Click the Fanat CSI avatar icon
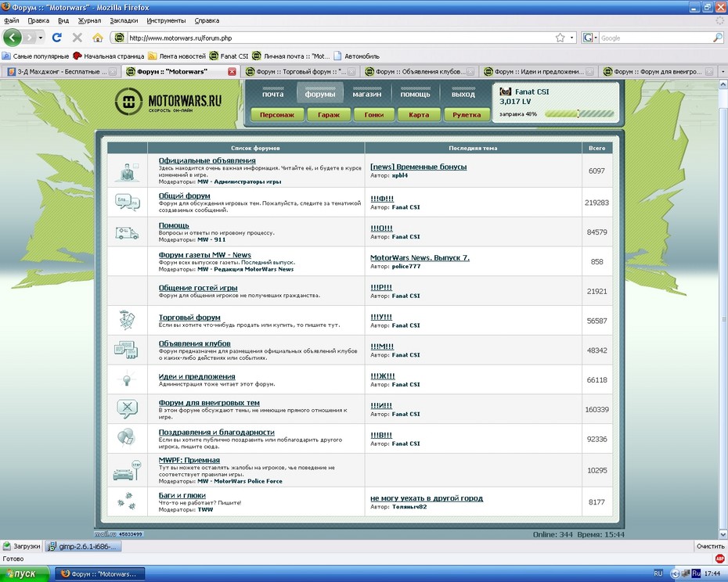 pyautogui.click(x=505, y=92)
